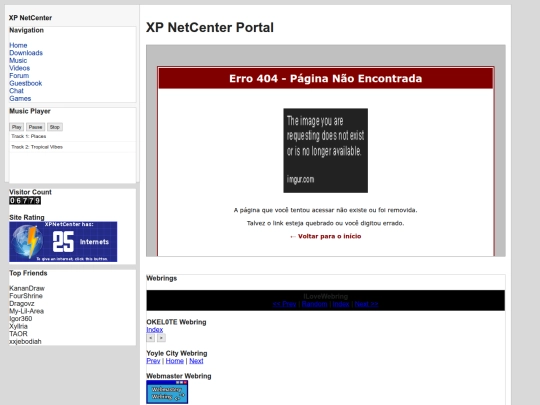The height and width of the screenshot is (405, 540).
Task: Click the Voltar para o início link
Action: pyautogui.click(x=326, y=236)
